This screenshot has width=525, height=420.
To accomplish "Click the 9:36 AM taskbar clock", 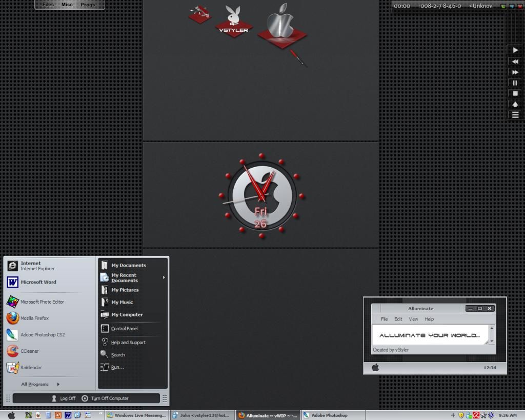I will [x=507, y=415].
